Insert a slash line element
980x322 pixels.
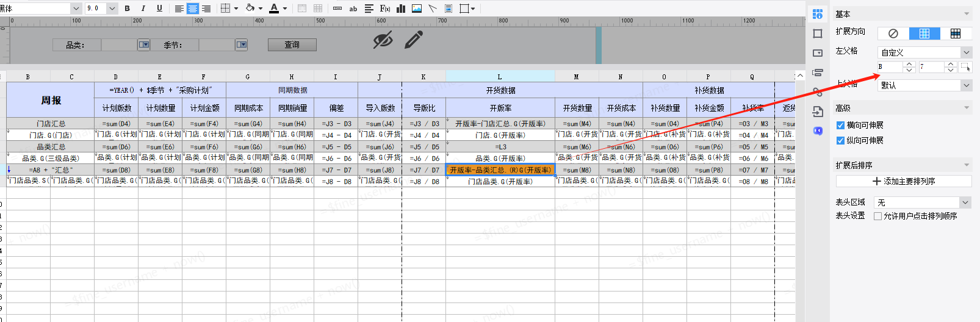(x=433, y=9)
